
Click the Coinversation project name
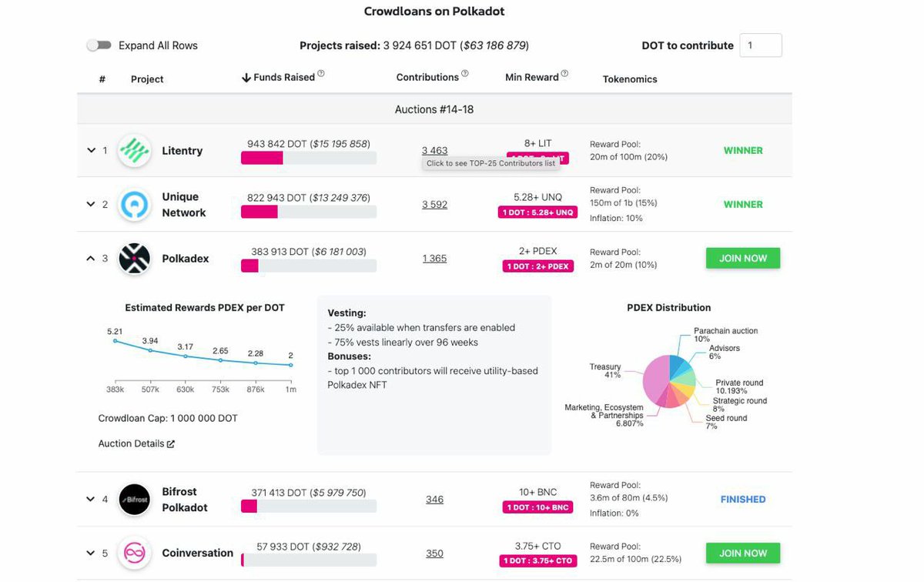click(198, 553)
